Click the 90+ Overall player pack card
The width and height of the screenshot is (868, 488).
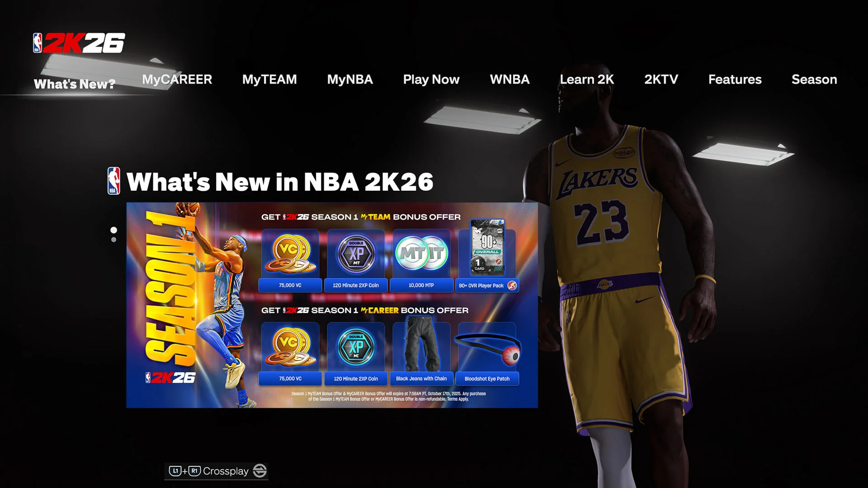pos(487,248)
